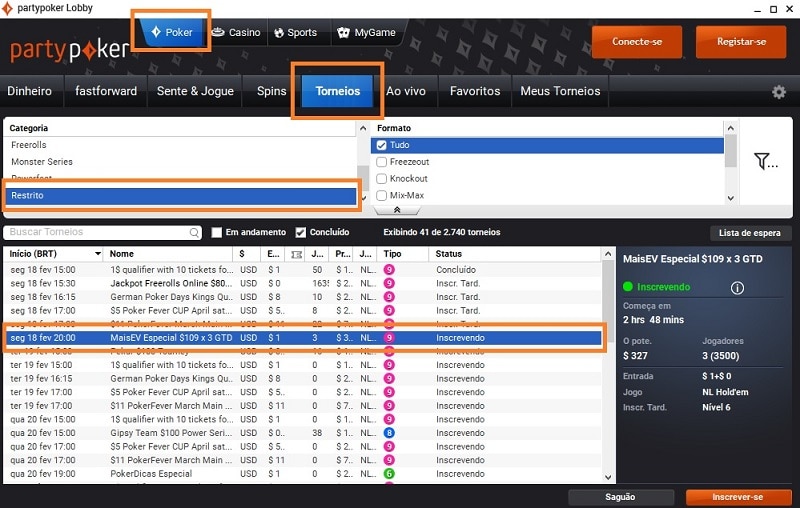
Task: Select PokerDicas Especial row
Action: [x=304, y=474]
